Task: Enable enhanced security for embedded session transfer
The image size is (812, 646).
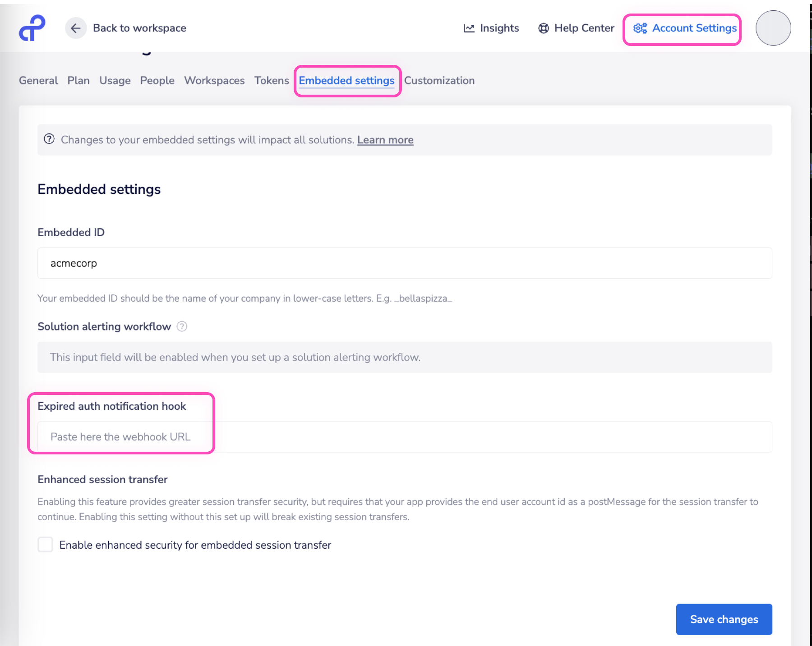Action: click(46, 545)
